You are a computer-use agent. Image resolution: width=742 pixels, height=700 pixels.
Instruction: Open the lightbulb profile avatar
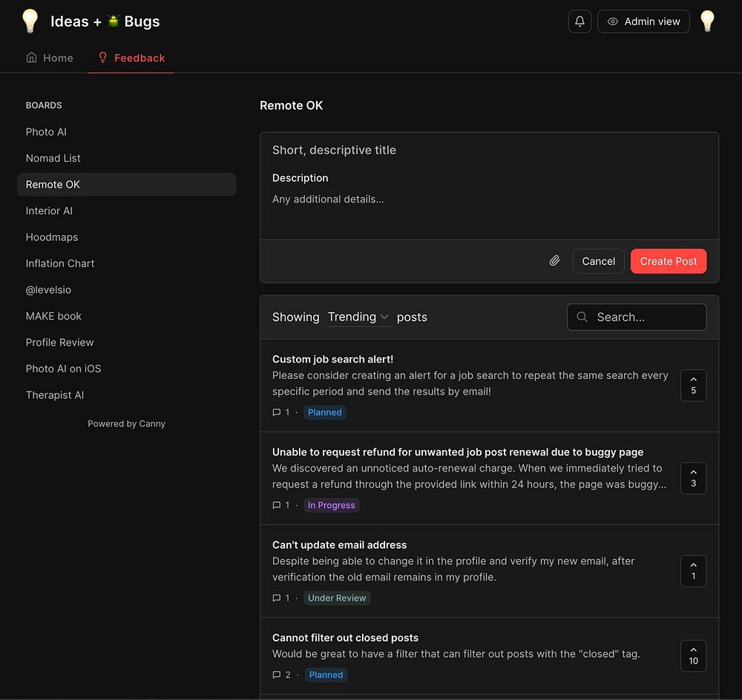pyautogui.click(x=707, y=22)
